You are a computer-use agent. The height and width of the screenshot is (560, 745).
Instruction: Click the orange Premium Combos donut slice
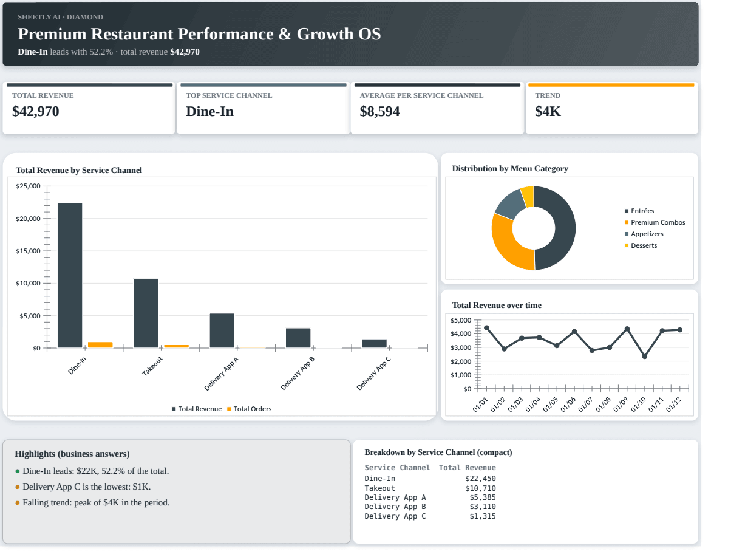pyautogui.click(x=505, y=246)
